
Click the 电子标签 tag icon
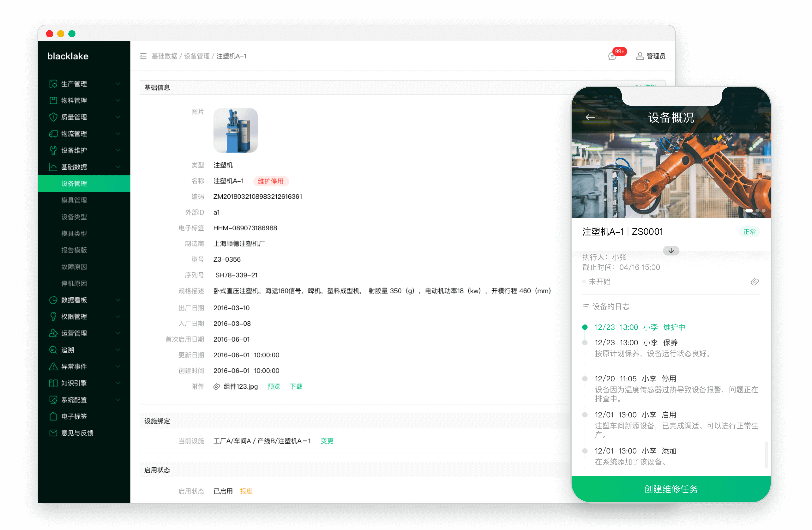click(53, 417)
